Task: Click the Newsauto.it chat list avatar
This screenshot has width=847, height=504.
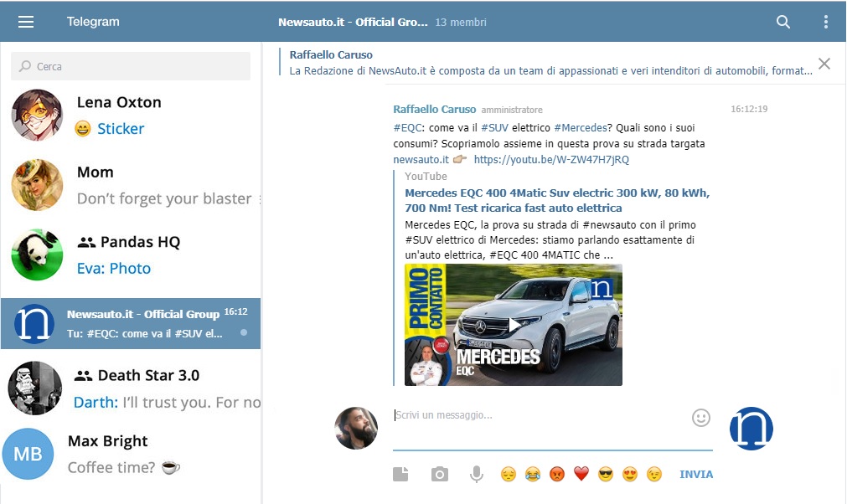Action: [x=34, y=324]
